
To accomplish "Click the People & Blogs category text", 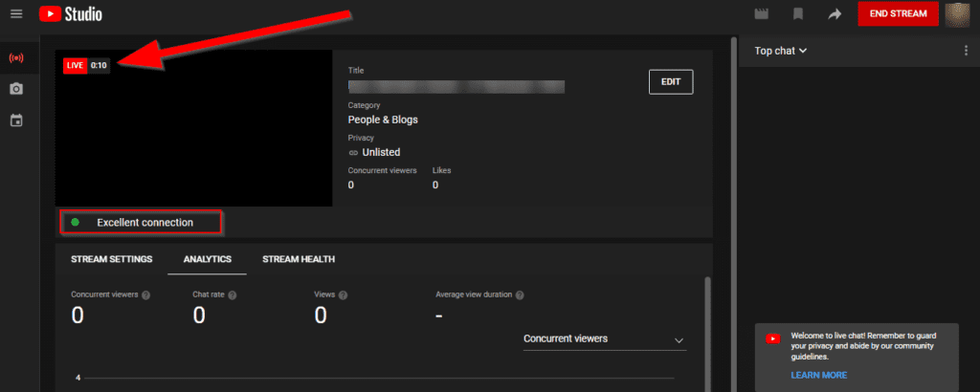I will tap(383, 120).
